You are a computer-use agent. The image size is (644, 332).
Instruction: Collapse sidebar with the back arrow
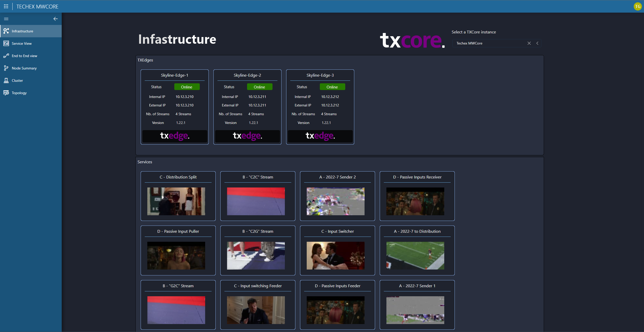(56, 19)
